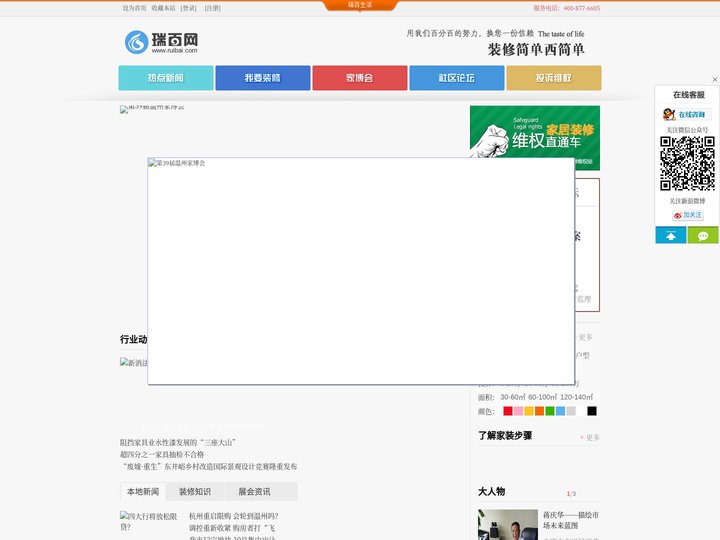Click the 装修简单西简单 slogan text
720x540 pixels.
click(535, 50)
